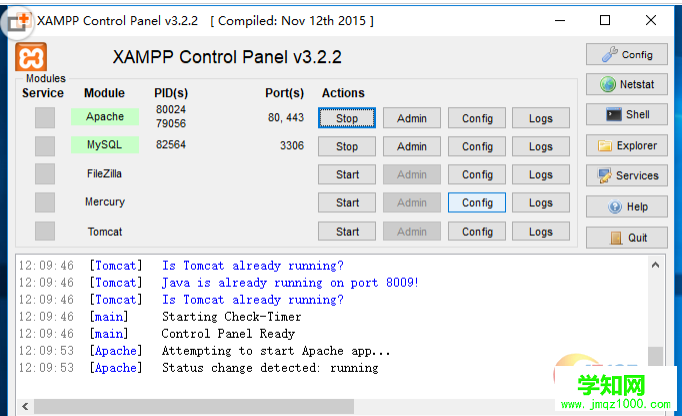Screen dimensions: 682x416
Task: Click the Tomcat module label
Action: click(105, 231)
